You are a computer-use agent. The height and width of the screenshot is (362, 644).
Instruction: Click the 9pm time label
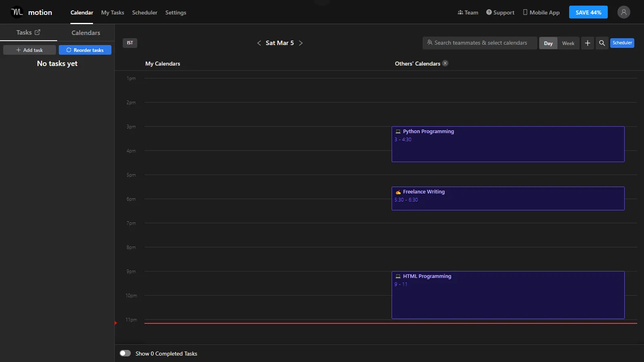(x=131, y=271)
